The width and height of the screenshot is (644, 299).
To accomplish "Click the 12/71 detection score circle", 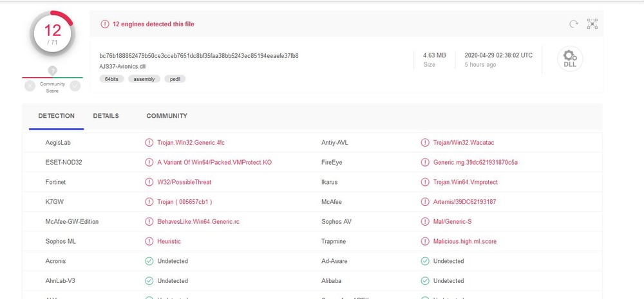I will pos(52,33).
